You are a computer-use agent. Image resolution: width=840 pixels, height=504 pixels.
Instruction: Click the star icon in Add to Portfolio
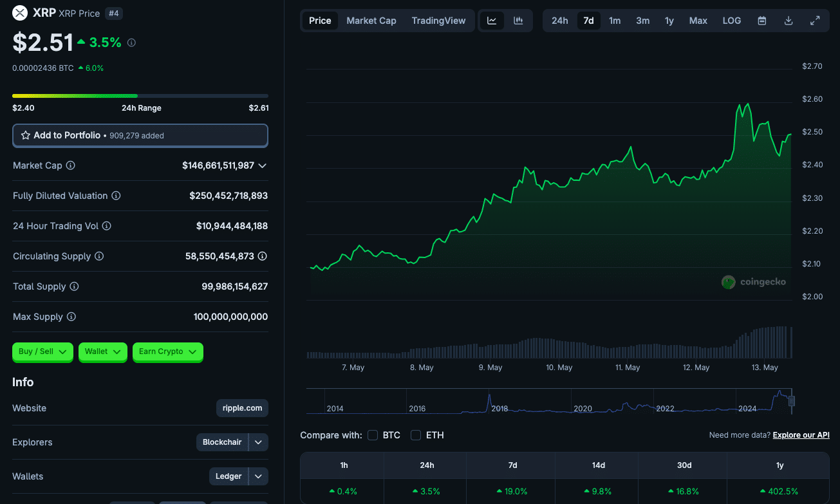tap(26, 135)
